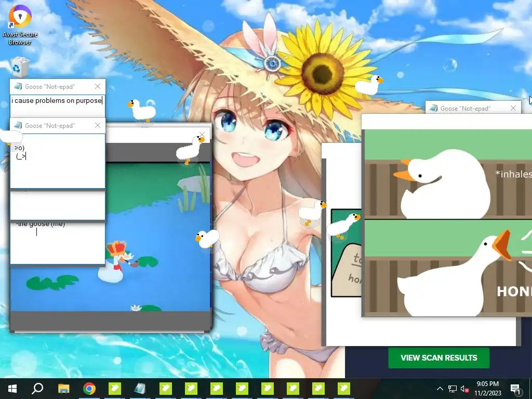Show hidden system tray icons chevron
The height and width of the screenshot is (399, 532).
pyautogui.click(x=440, y=389)
